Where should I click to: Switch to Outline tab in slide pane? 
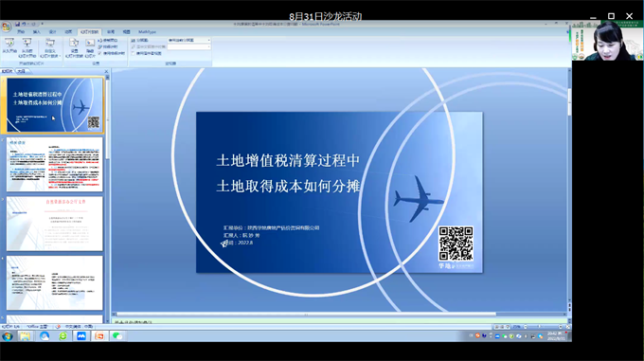(x=21, y=71)
